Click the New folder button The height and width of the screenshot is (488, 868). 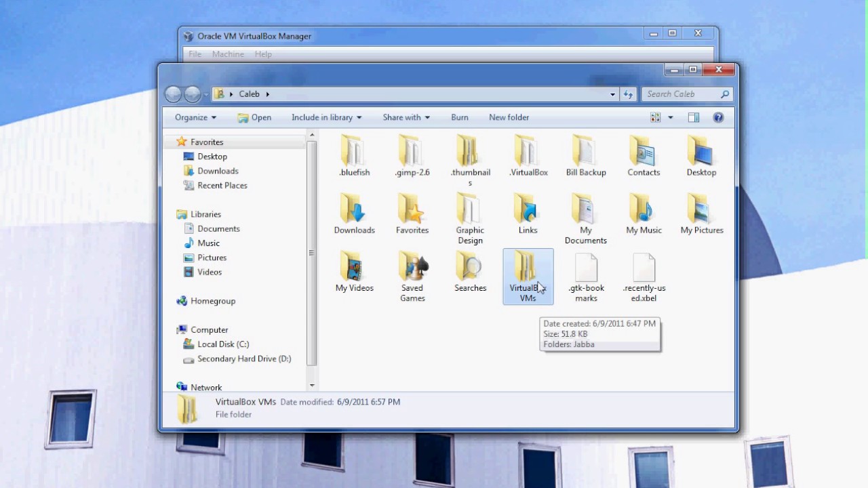click(x=509, y=117)
